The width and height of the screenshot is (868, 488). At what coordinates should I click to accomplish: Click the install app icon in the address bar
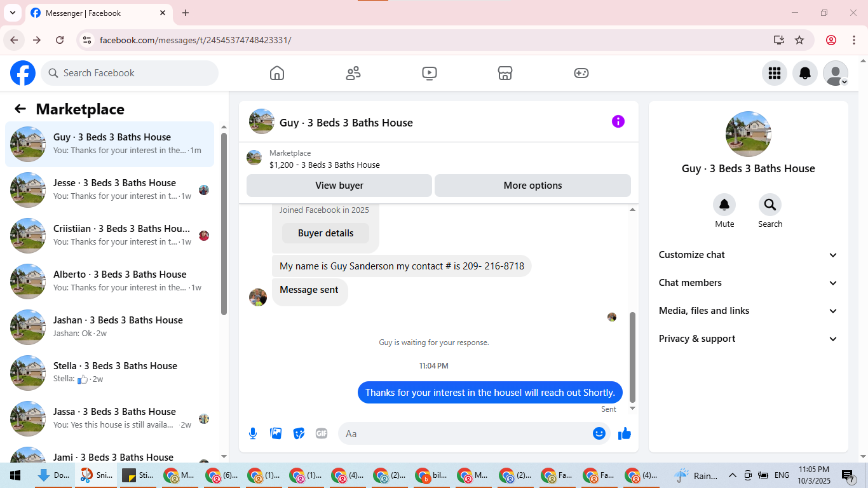click(779, 40)
